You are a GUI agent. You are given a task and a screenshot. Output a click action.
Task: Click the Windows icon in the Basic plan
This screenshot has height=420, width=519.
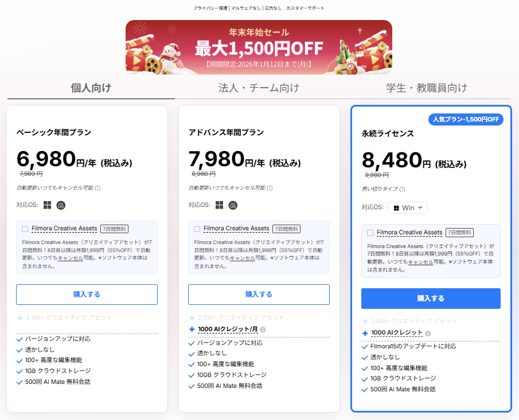(x=47, y=205)
